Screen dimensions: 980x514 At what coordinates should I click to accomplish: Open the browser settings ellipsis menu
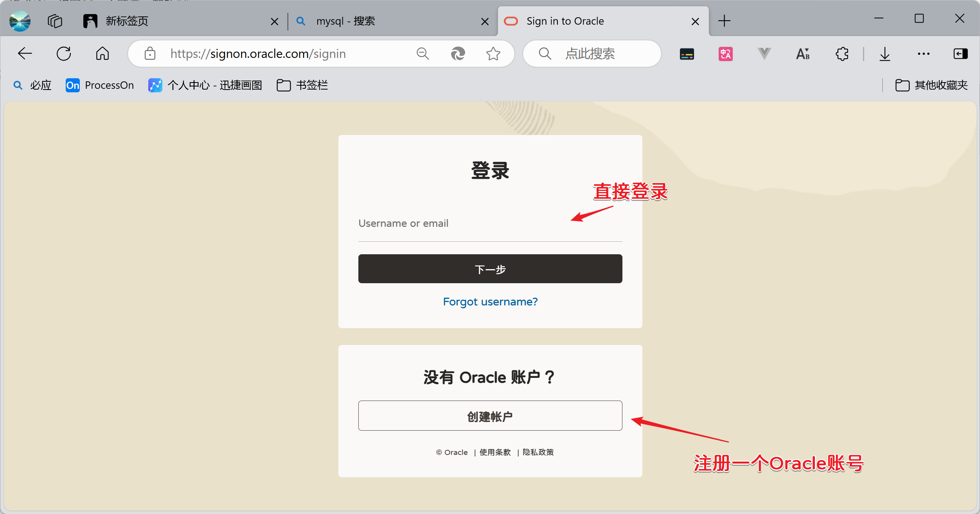[924, 54]
